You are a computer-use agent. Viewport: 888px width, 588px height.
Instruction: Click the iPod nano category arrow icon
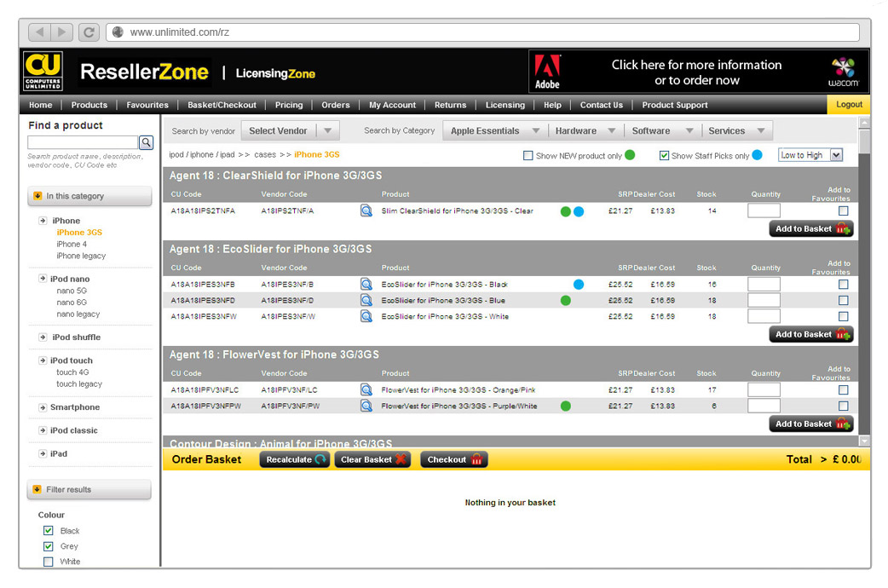pos(43,278)
